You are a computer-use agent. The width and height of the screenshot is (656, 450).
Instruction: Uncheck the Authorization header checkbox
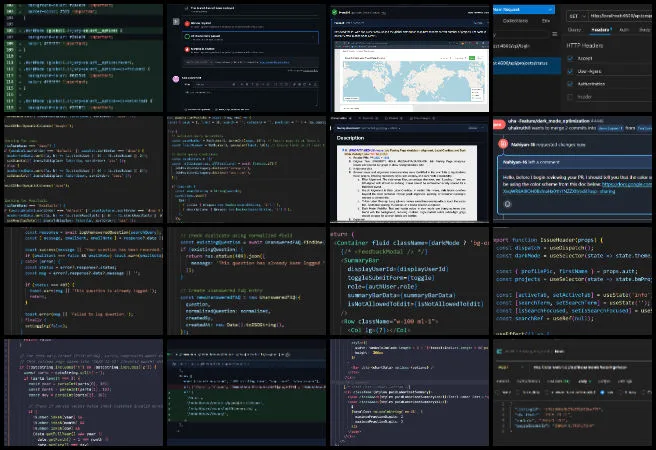[x=570, y=84]
